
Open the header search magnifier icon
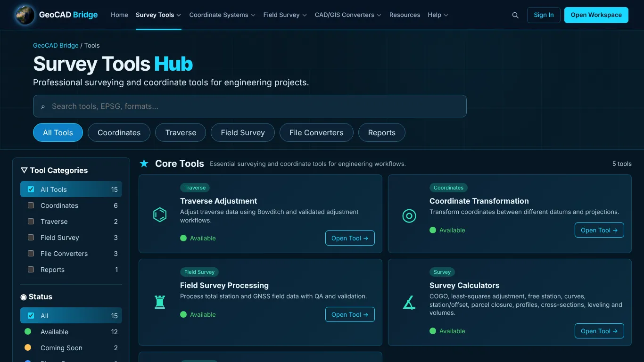[515, 15]
